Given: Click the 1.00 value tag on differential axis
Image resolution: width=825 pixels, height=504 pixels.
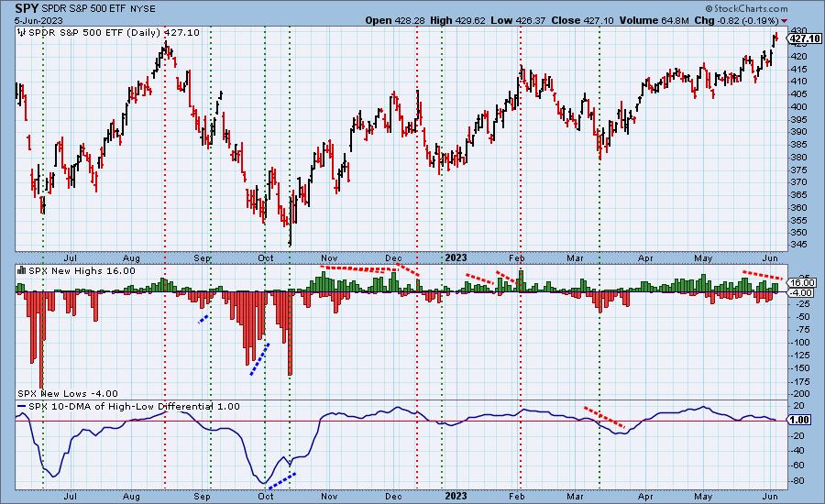Looking at the screenshot, I should 799,420.
